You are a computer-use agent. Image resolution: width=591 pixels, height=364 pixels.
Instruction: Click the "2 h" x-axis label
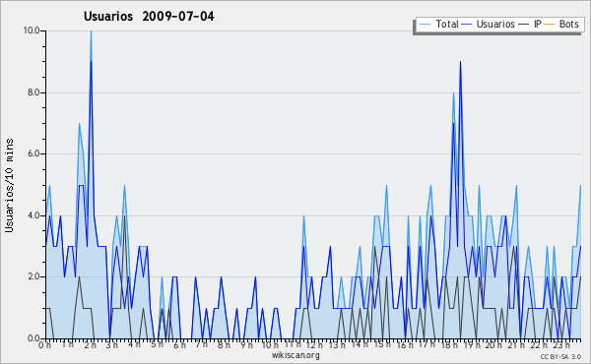point(90,344)
